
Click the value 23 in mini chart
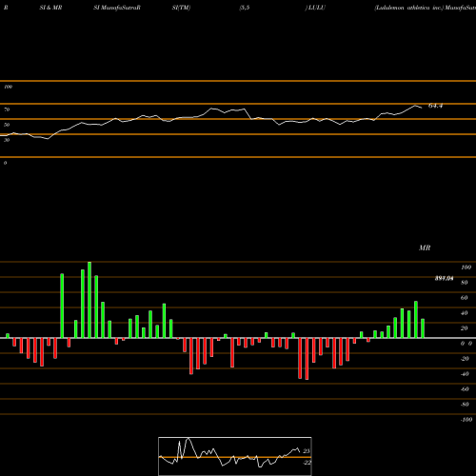[307, 451]
